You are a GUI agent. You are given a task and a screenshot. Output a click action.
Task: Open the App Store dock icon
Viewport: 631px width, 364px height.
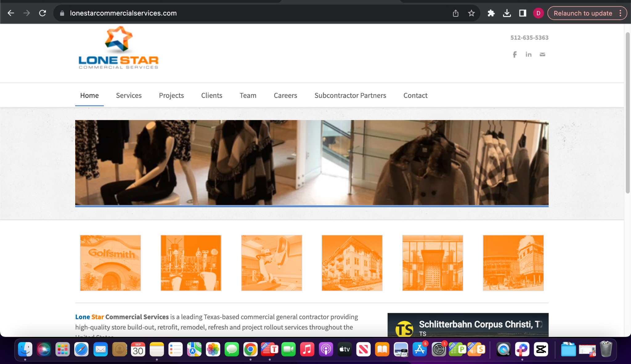pos(420,350)
